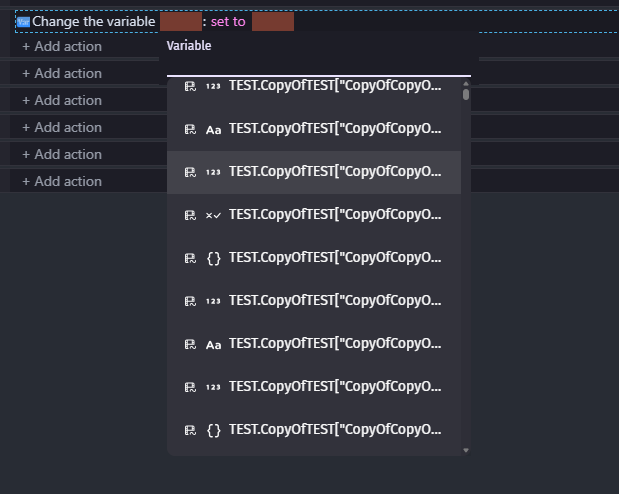Click the empty variable parameter placeholder
Image resolution: width=619 pixels, height=494 pixels.
(x=181, y=22)
